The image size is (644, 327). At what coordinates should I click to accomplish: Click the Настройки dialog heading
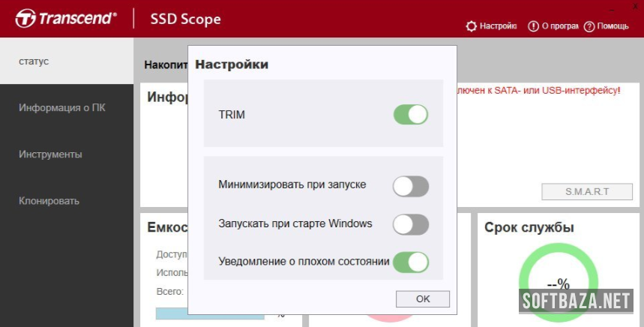[232, 64]
